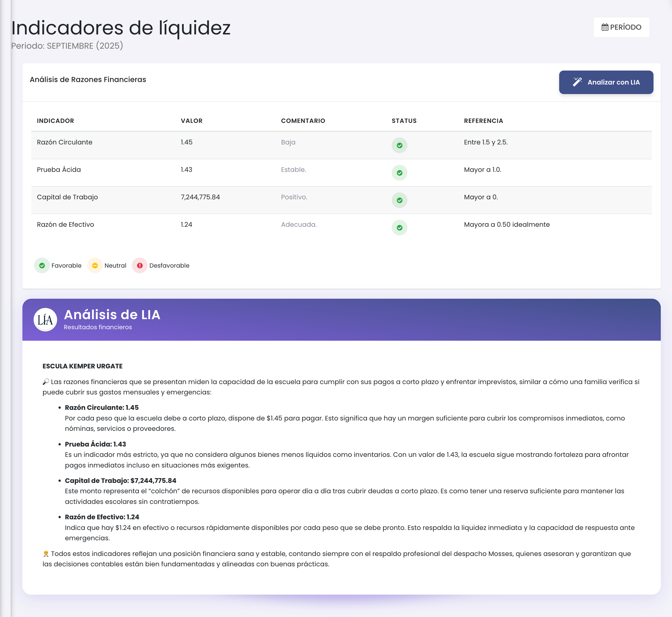Click the yellow Neutral legend icon
Viewport: 672px width, 617px height.
pyautogui.click(x=95, y=265)
